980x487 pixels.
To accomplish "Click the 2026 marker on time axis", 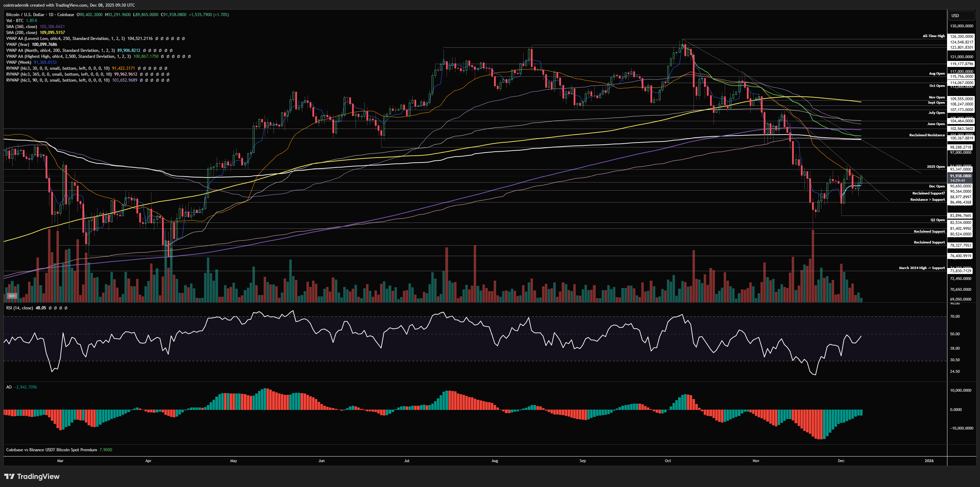I will (929, 461).
